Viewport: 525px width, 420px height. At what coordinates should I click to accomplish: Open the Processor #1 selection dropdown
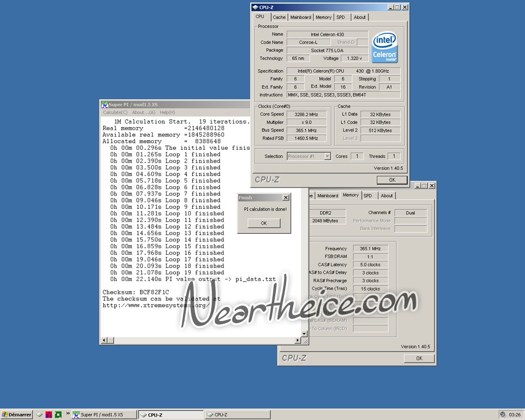click(x=328, y=156)
